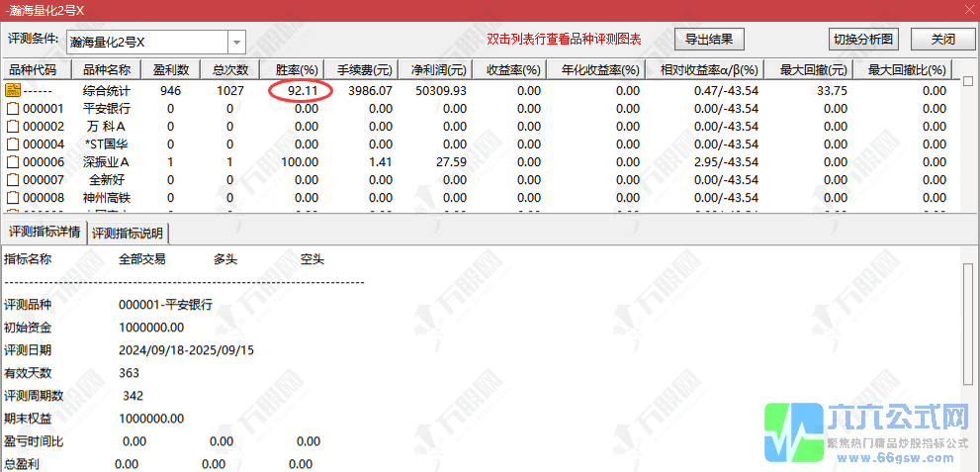Click the 946 profit count cell

pyautogui.click(x=170, y=91)
